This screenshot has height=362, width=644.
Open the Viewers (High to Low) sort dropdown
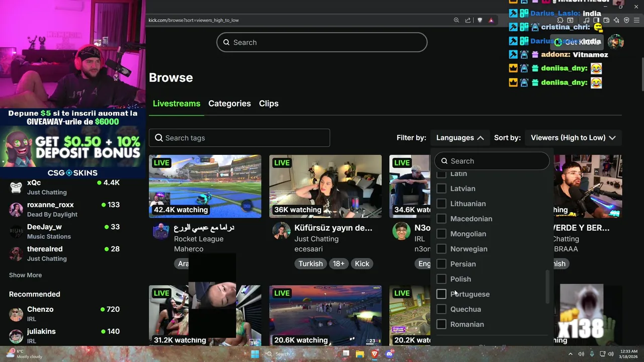(573, 138)
